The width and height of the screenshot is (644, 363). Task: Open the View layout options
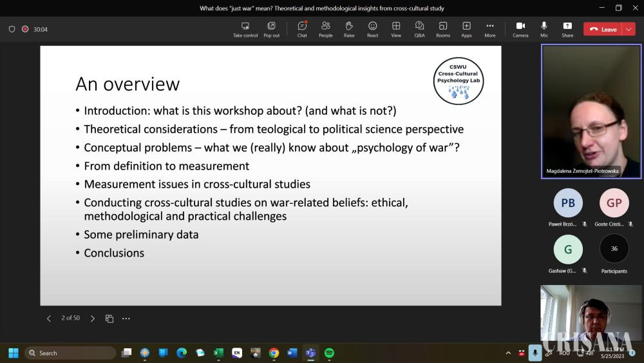(396, 29)
